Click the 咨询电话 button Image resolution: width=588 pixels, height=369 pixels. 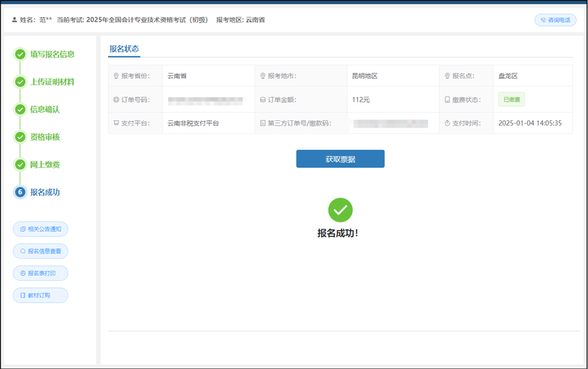pyautogui.click(x=556, y=20)
